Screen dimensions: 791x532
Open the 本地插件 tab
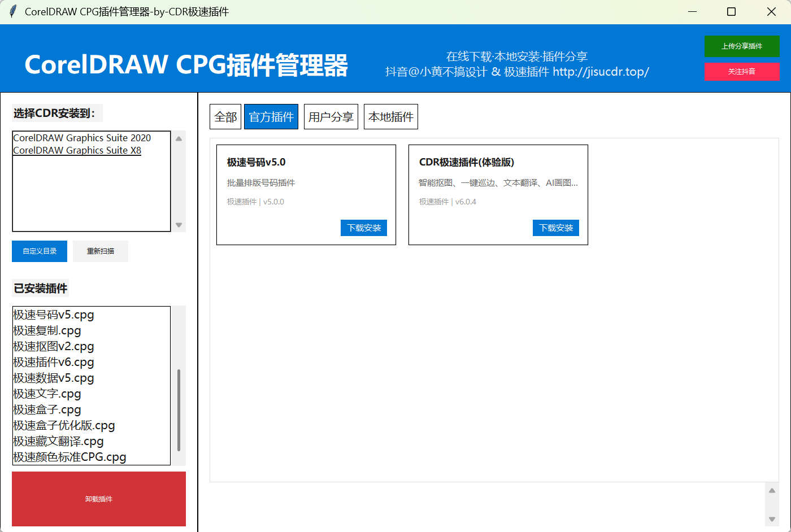point(390,116)
